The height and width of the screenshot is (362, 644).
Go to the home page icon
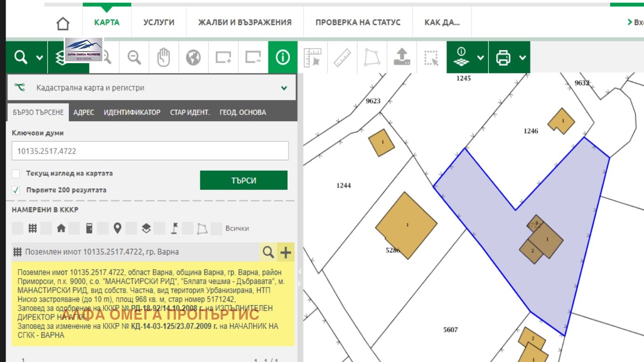[x=63, y=23]
